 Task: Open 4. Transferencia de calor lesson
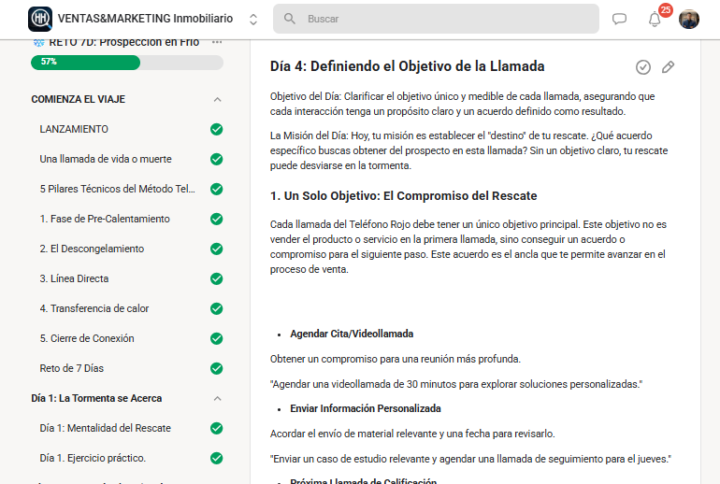coord(94,309)
